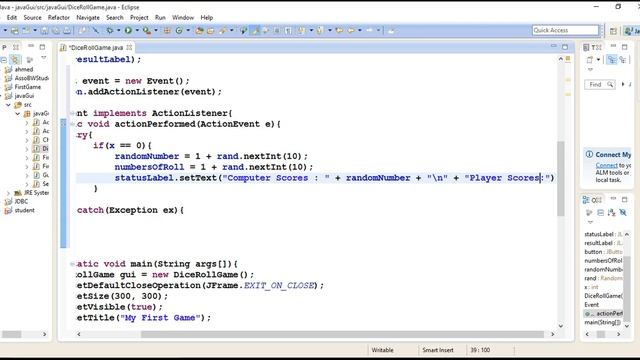The height and width of the screenshot is (360, 640).
Task: Fold the main method in the editor
Action: coord(72,264)
